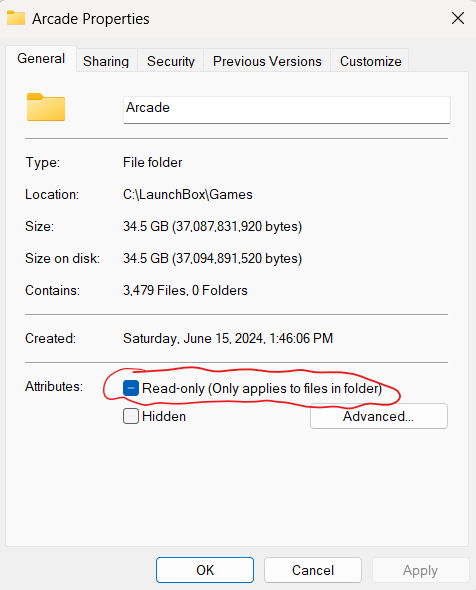Click the Advanced... attributes button

click(379, 416)
